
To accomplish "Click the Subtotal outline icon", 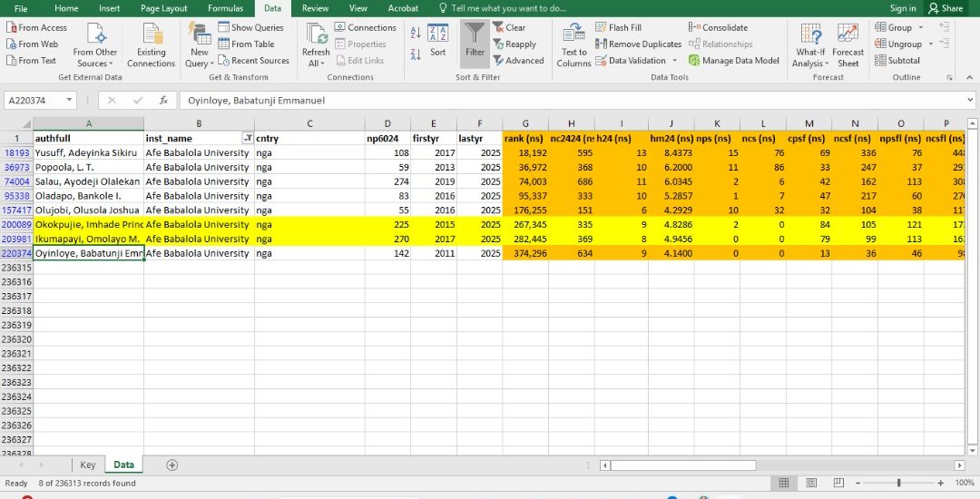I will point(881,61).
